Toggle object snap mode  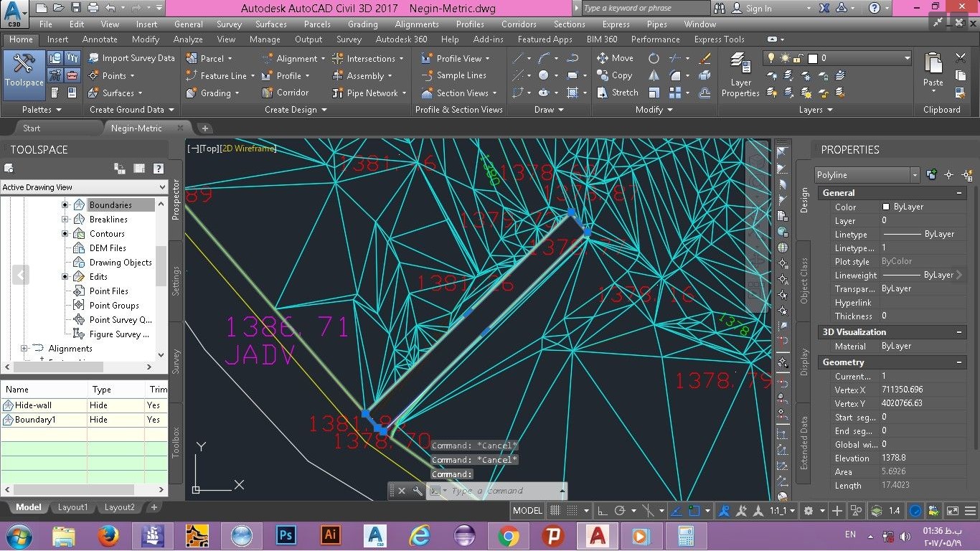pyautogui.click(x=693, y=511)
